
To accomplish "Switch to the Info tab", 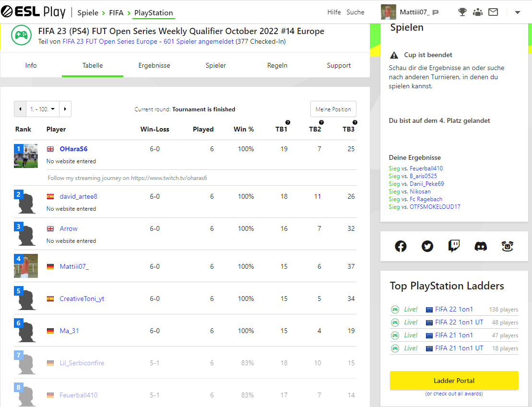I will [31, 65].
